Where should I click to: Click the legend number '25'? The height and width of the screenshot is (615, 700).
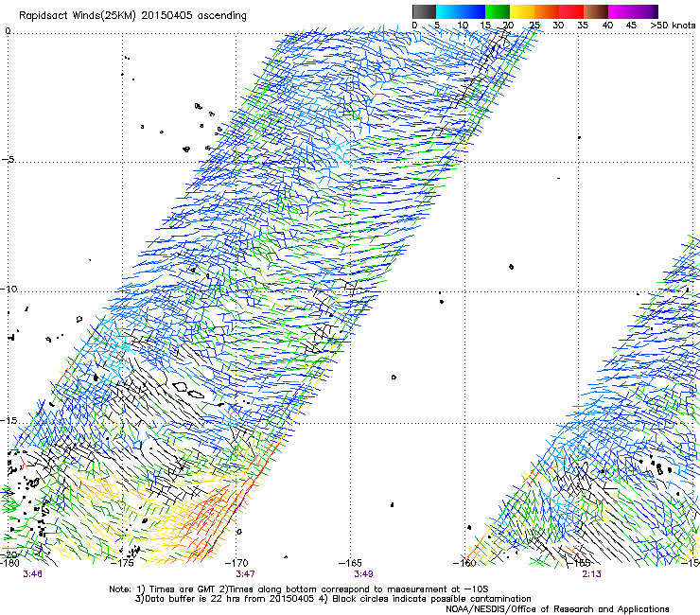coord(534,25)
